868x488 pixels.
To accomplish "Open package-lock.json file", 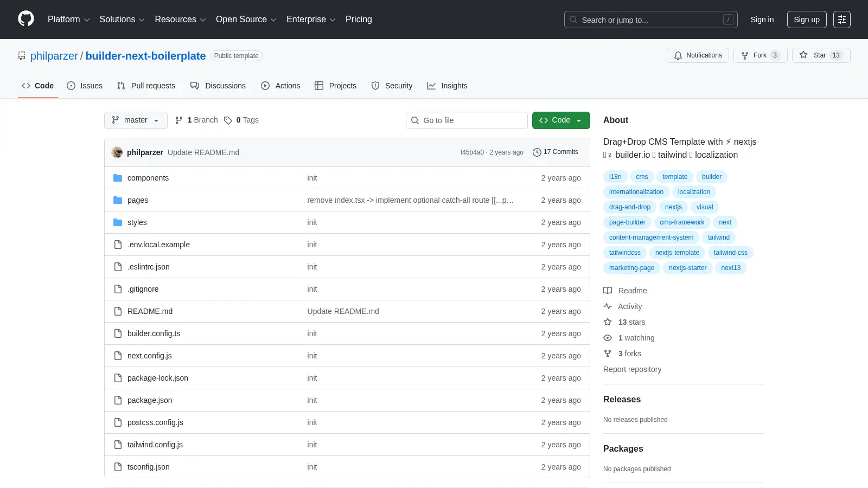I will [x=158, y=378].
